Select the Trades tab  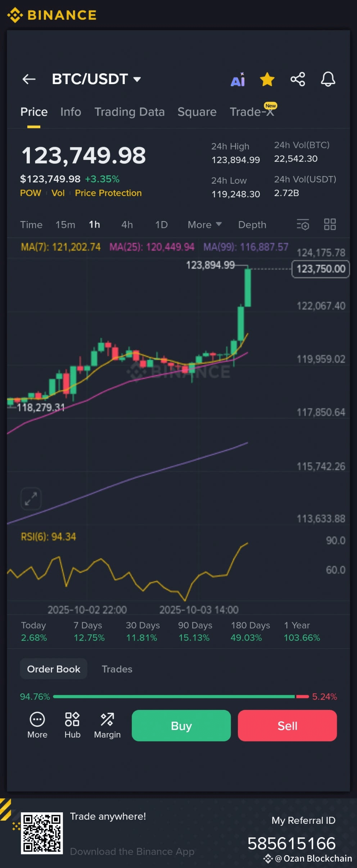(x=117, y=669)
